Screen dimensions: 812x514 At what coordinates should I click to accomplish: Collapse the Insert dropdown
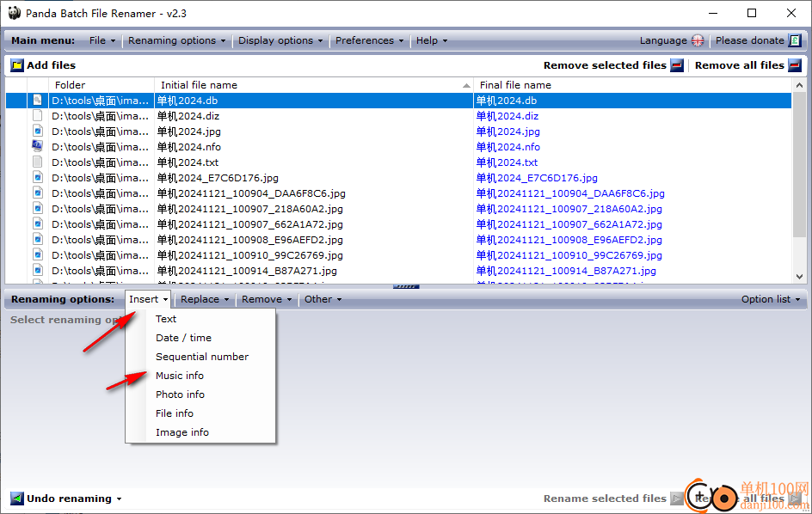149,299
